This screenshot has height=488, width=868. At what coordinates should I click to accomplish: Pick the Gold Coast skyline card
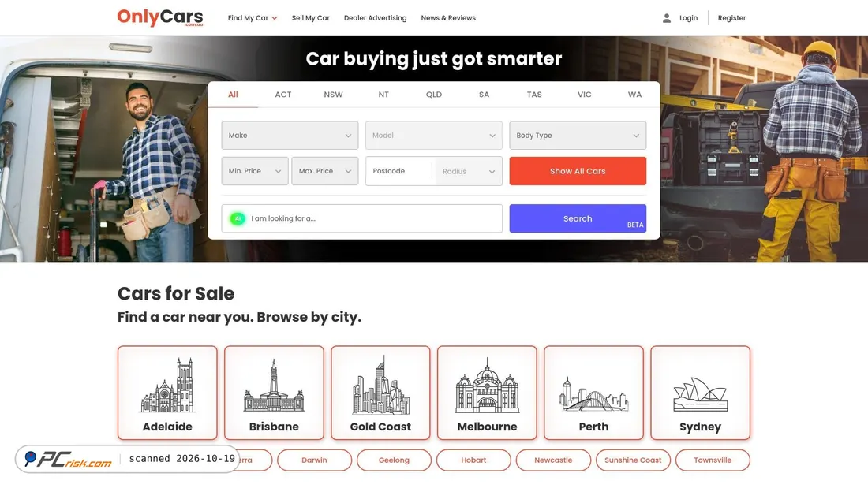tap(380, 393)
